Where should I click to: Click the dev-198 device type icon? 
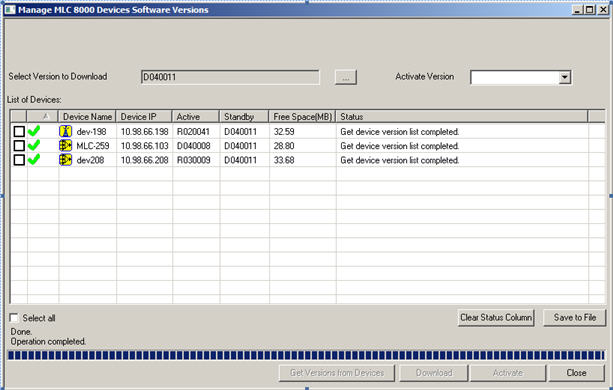pyautogui.click(x=65, y=131)
